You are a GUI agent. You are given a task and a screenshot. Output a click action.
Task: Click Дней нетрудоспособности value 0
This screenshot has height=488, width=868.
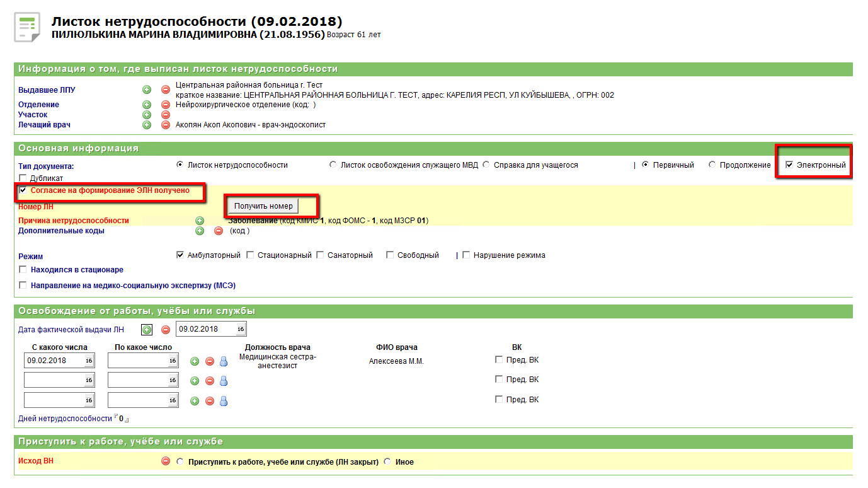click(121, 419)
